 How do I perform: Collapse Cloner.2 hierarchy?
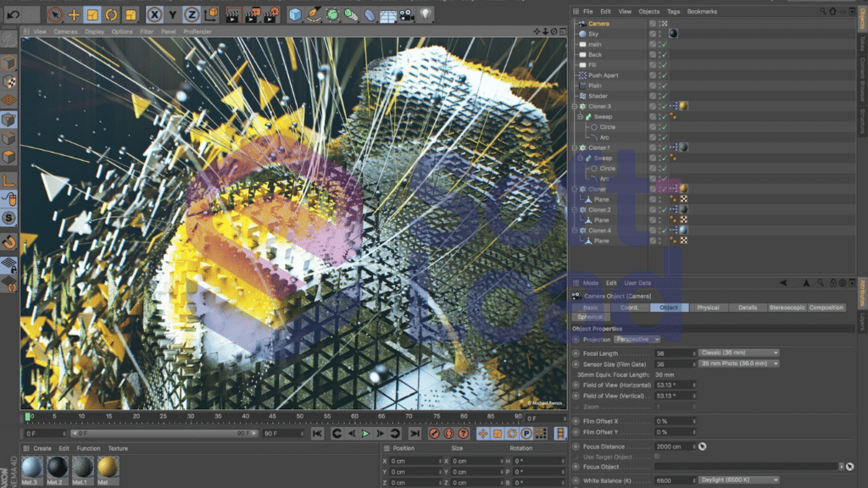[x=575, y=210]
